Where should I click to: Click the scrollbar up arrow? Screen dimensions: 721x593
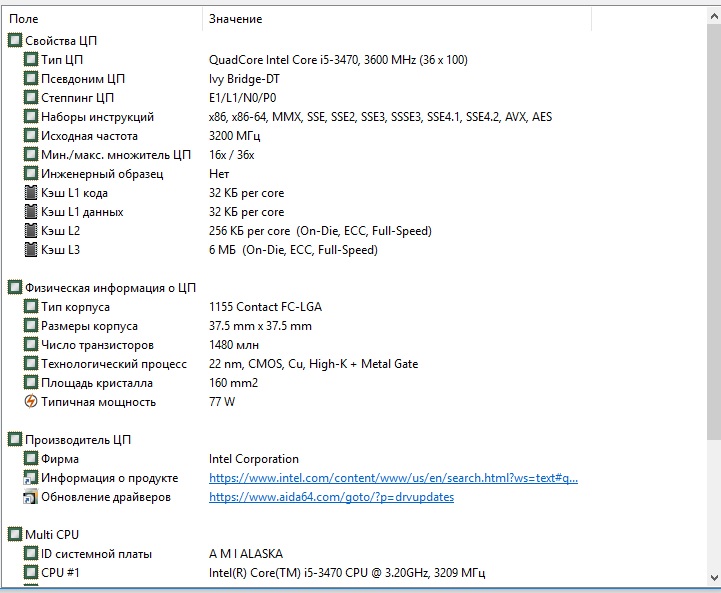(x=712, y=18)
